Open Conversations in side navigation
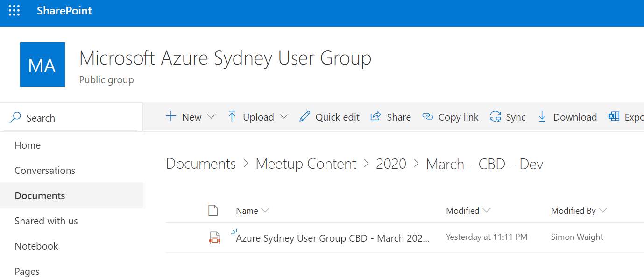 pyautogui.click(x=45, y=171)
